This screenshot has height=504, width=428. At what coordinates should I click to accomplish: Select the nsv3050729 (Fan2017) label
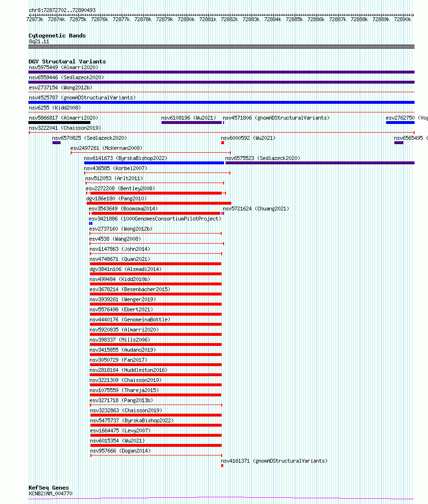point(118,360)
